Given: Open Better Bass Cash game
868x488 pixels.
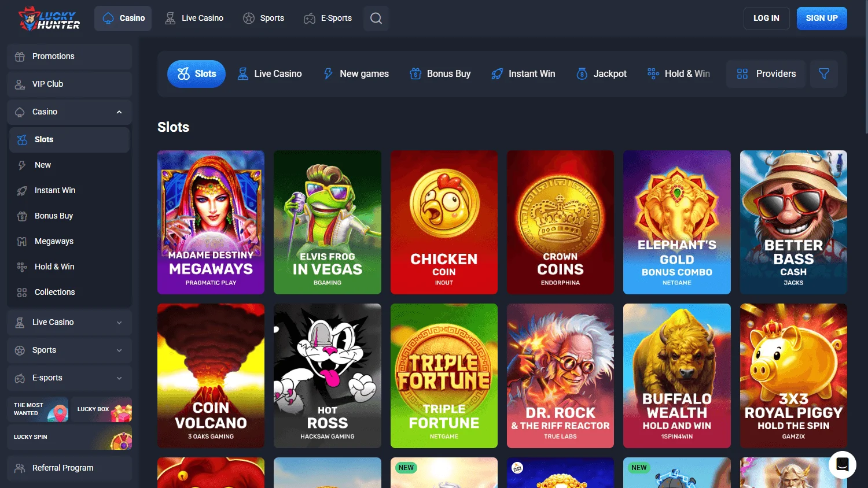Looking at the screenshot, I should pos(793,223).
